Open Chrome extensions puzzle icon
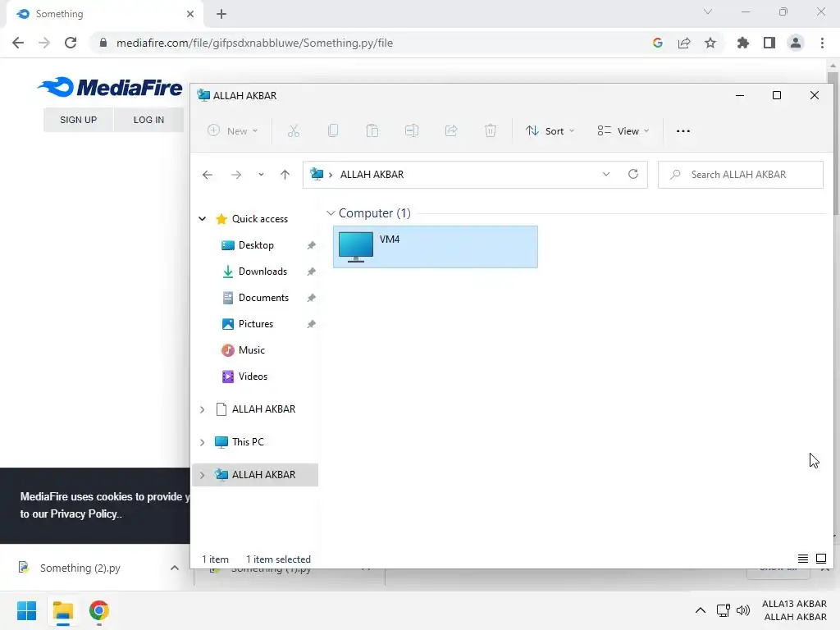This screenshot has width=840, height=630. tap(742, 43)
